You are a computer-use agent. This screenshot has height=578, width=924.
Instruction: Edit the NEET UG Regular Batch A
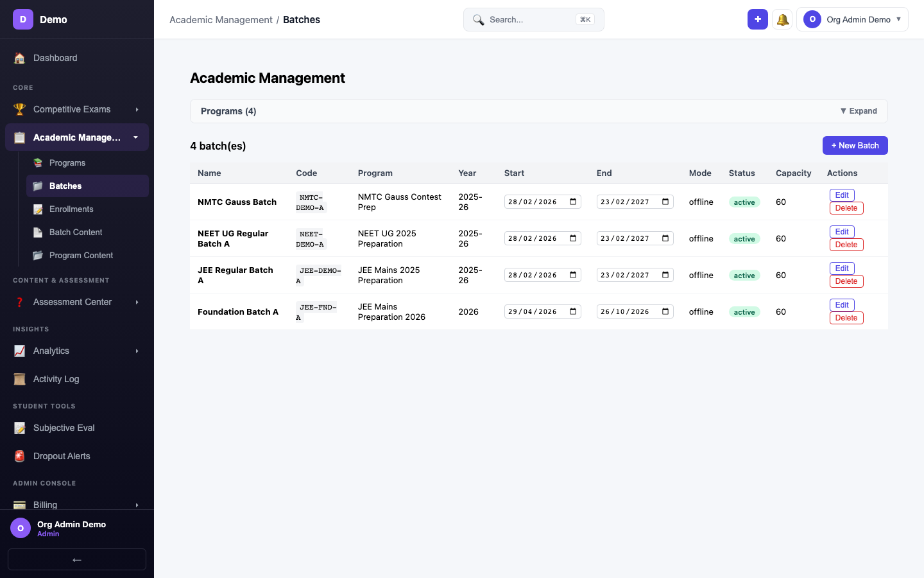(x=842, y=232)
